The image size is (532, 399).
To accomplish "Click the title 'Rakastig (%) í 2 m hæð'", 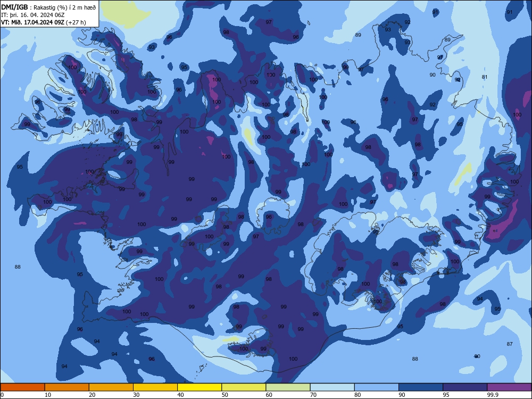I will [x=65, y=7].
